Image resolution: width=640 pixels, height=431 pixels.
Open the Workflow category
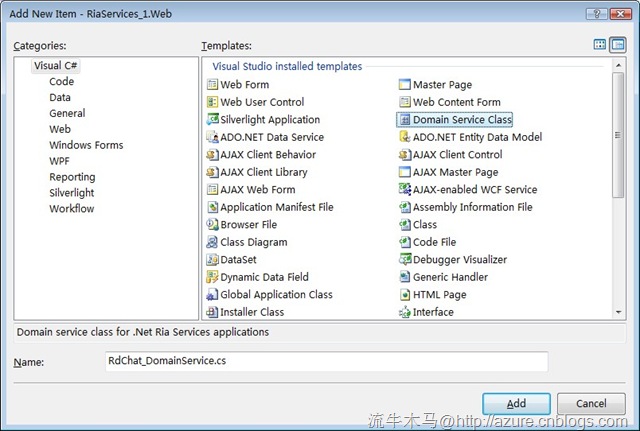coord(72,209)
